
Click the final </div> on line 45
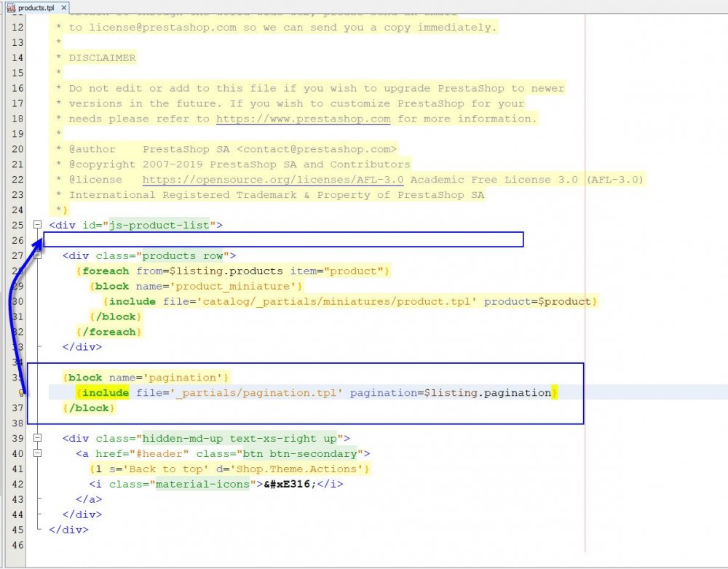pyautogui.click(x=68, y=530)
